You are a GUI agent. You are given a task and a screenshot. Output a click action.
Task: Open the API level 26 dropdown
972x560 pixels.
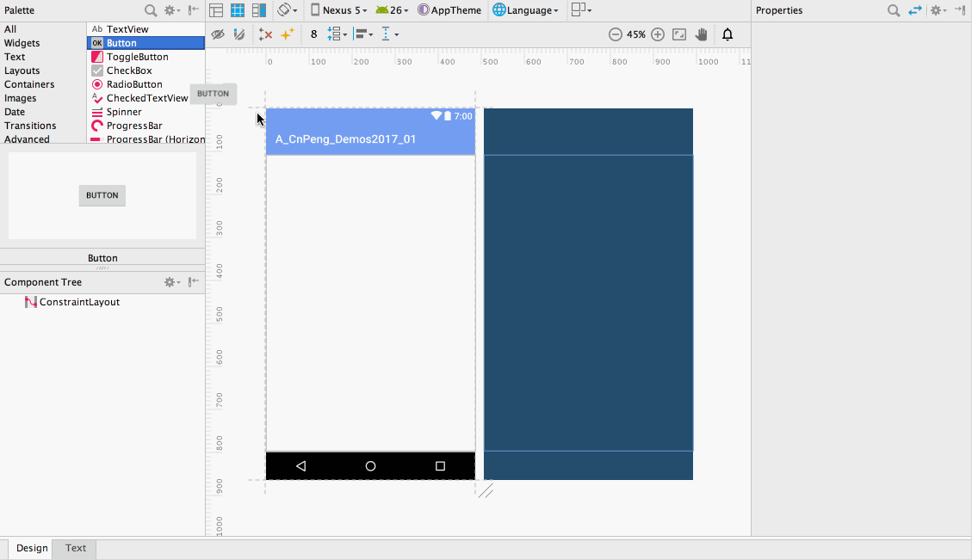coord(393,10)
